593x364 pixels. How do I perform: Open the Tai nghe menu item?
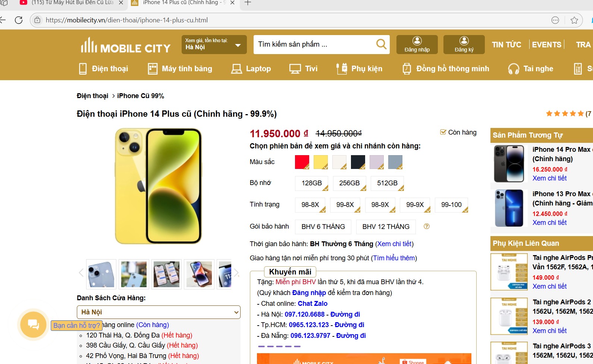531,69
